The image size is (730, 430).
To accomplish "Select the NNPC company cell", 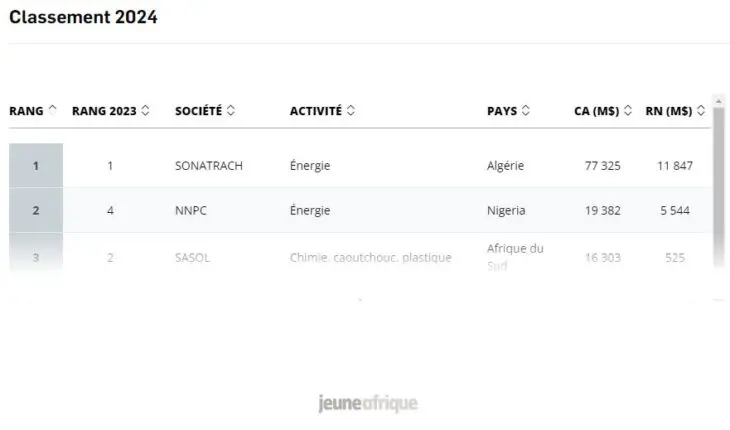I will pos(190,211).
